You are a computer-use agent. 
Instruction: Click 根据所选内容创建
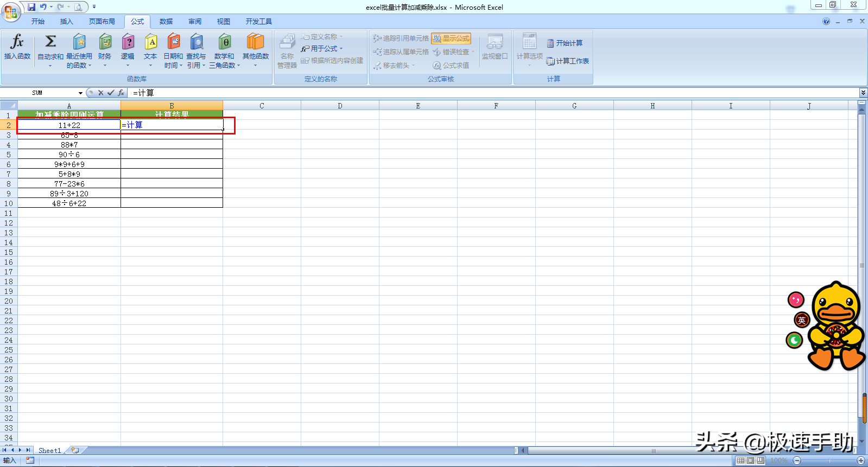(x=332, y=61)
